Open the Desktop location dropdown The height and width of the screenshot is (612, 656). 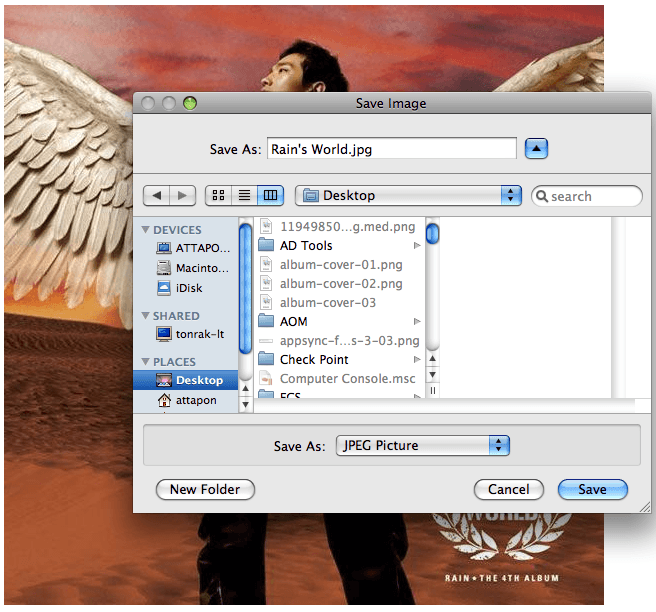[408, 195]
